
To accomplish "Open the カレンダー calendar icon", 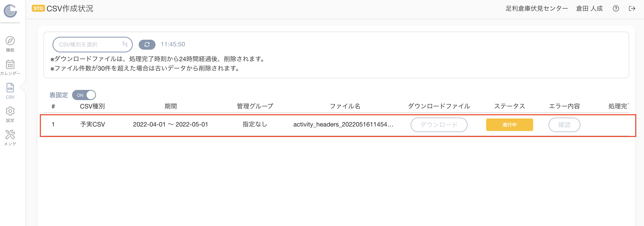I will pos(10,64).
